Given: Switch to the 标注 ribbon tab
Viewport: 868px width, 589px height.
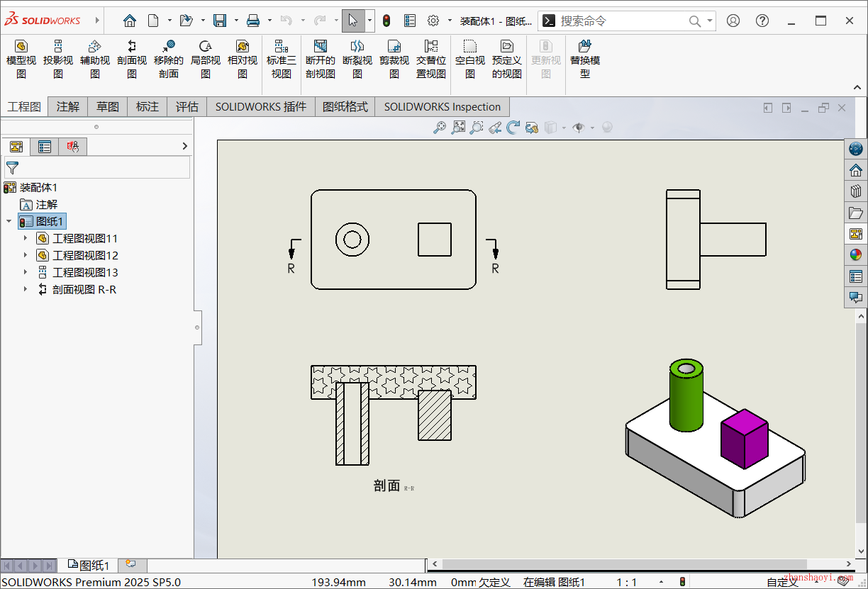Looking at the screenshot, I should point(148,107).
